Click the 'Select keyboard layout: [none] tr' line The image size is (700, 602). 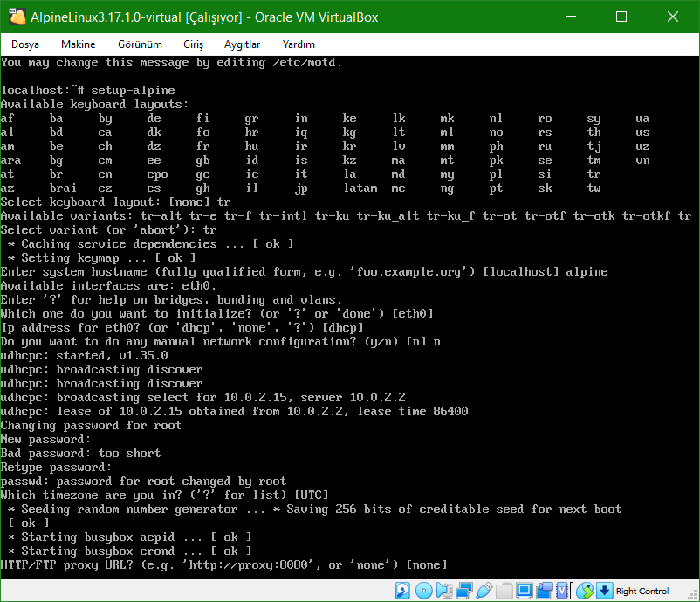click(115, 202)
